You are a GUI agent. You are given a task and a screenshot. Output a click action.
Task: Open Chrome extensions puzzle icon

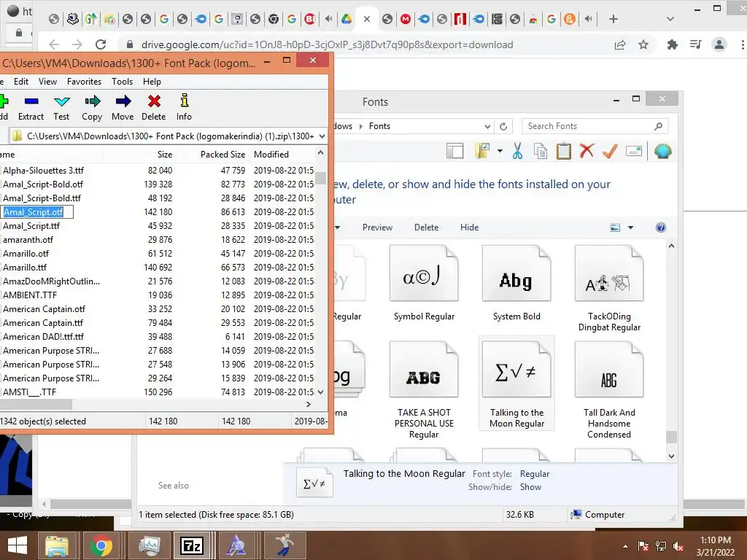click(672, 44)
